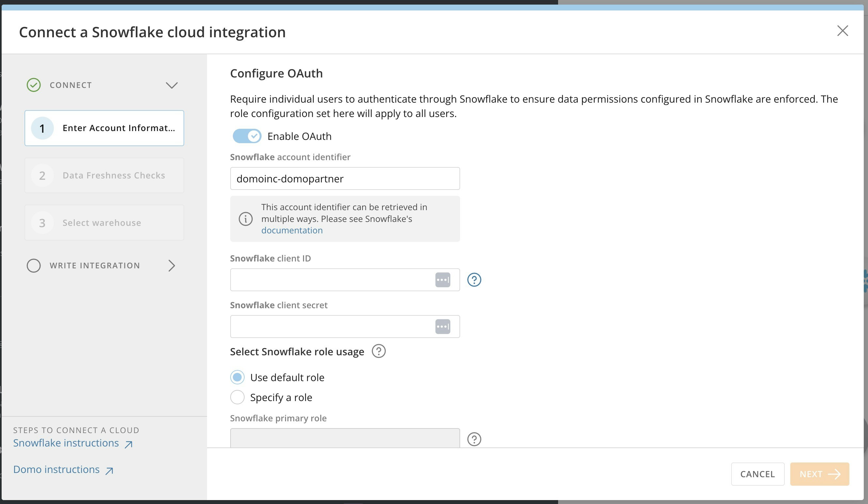
Task: Click the info icon in account identifier hint
Action: (246, 219)
